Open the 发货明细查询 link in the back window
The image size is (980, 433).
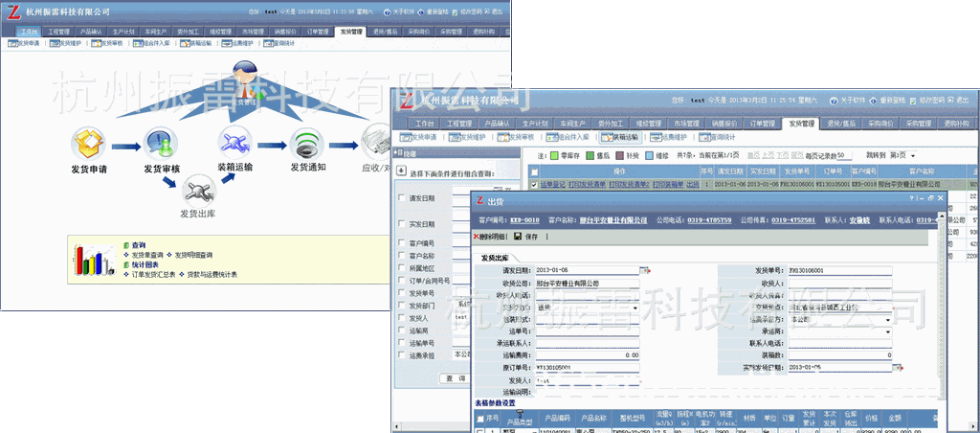[x=193, y=255]
